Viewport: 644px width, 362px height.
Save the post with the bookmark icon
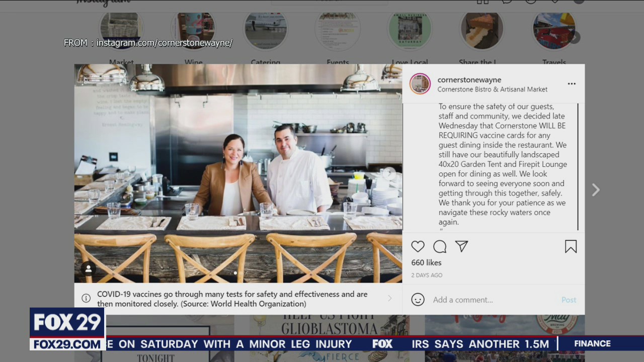tap(571, 246)
